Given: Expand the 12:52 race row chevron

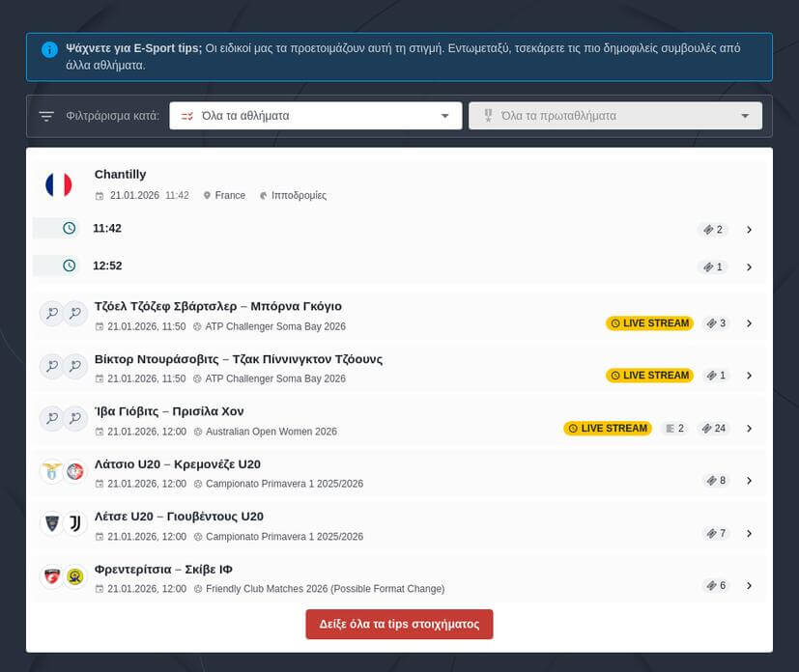Looking at the screenshot, I should click(x=749, y=267).
